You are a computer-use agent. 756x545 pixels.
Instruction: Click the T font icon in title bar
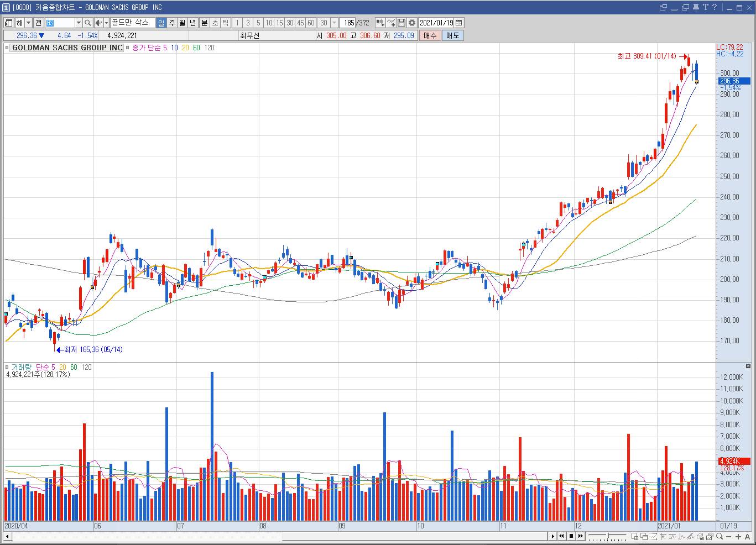point(705,7)
